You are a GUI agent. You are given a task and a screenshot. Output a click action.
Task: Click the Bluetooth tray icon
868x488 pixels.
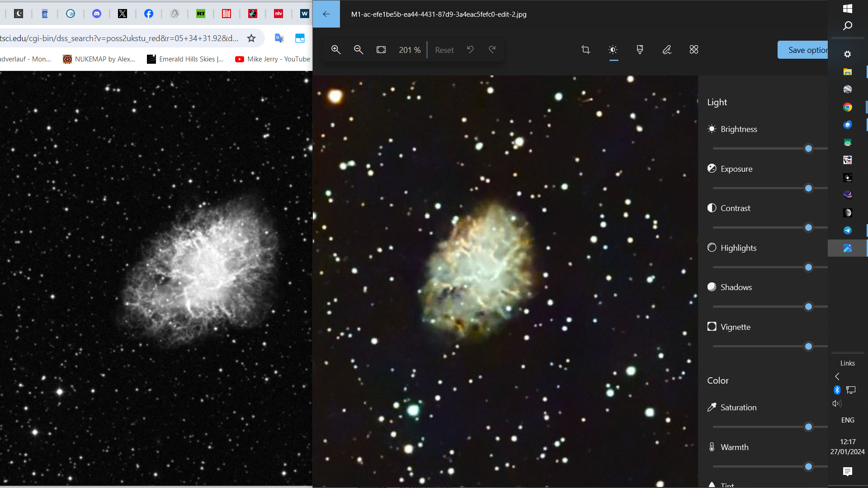[837, 390]
